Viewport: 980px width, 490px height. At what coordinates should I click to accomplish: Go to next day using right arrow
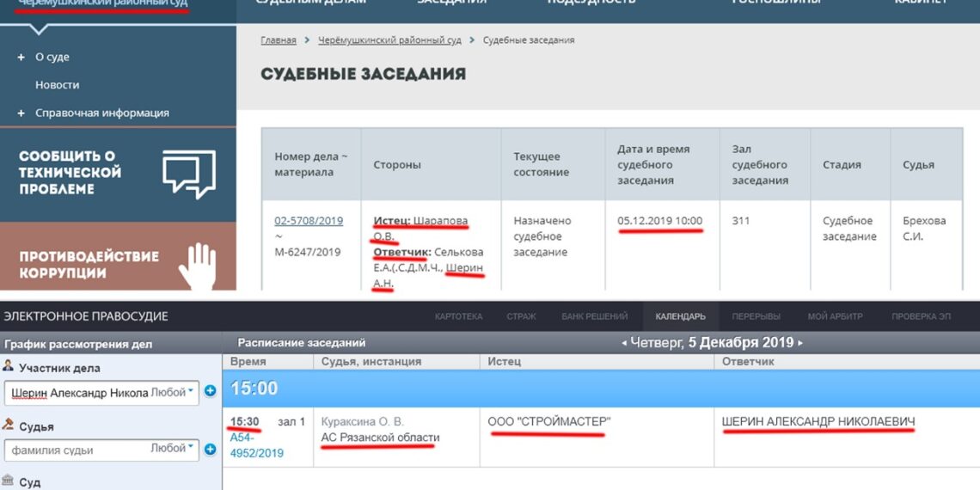point(800,343)
